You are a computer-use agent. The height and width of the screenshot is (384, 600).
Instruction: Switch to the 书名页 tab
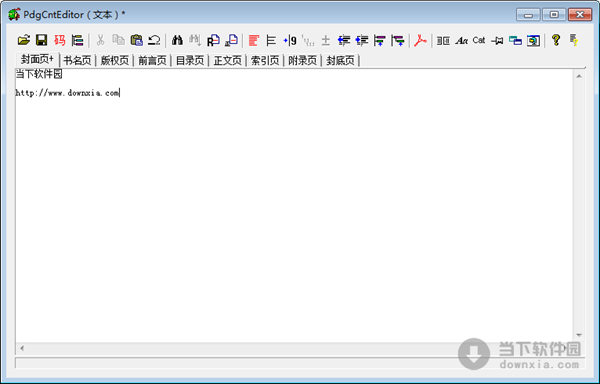pyautogui.click(x=77, y=60)
